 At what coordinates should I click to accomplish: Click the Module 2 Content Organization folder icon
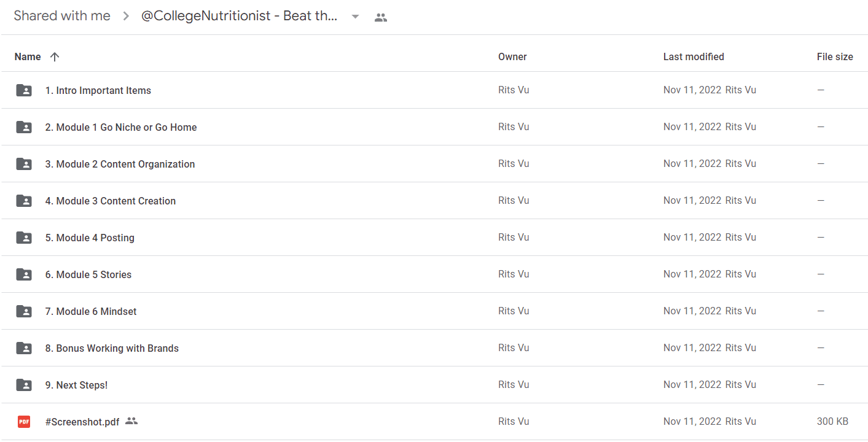pyautogui.click(x=24, y=164)
